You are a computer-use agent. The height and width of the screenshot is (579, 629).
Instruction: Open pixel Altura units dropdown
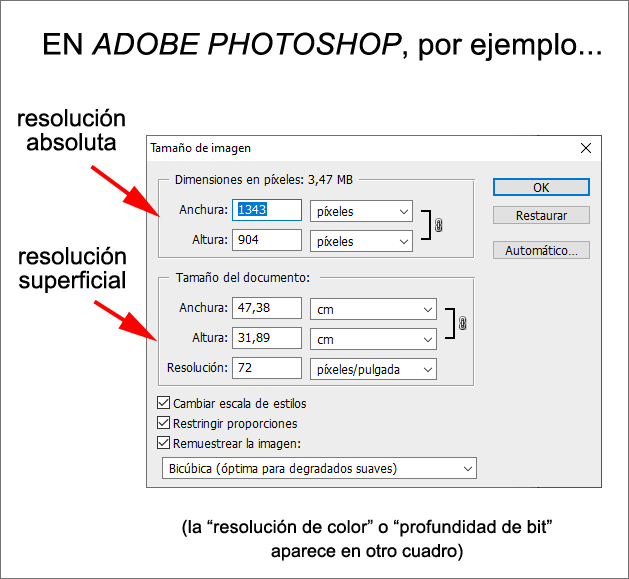coord(361,241)
